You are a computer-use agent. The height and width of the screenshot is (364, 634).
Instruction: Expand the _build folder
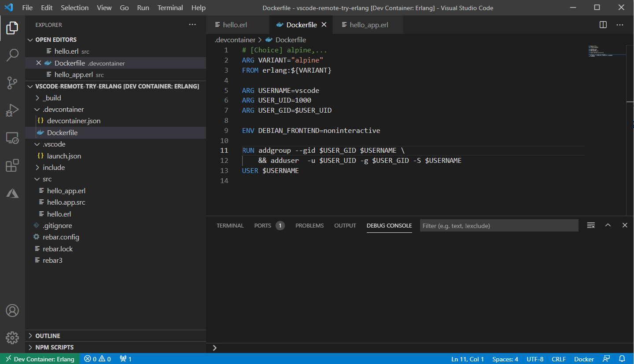click(x=115, y=98)
